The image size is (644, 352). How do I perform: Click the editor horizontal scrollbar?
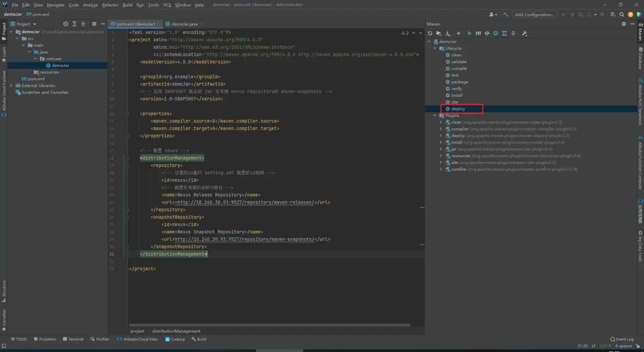click(269, 325)
